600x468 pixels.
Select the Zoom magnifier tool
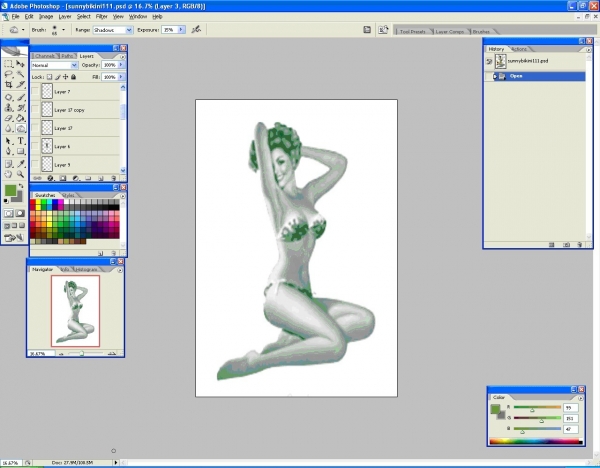(20, 174)
